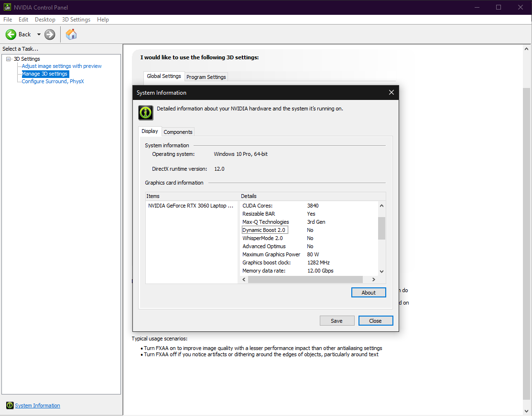Click the System Information icon at bottom left
532x416 pixels.
coord(10,405)
